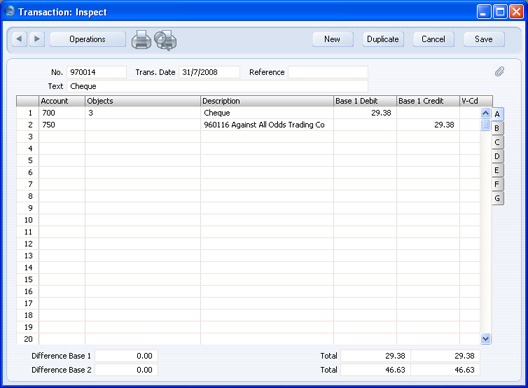Go to next record arrow
This screenshot has width=528, height=388.
point(37,39)
